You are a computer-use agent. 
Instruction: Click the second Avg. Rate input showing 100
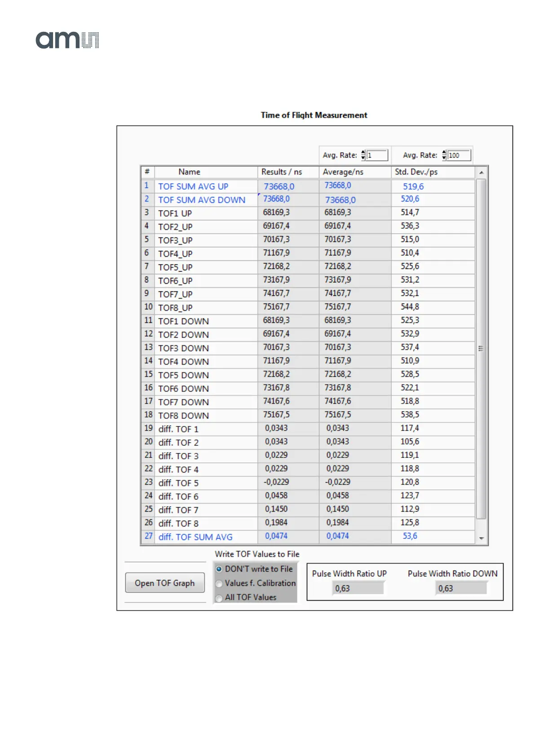(459, 155)
